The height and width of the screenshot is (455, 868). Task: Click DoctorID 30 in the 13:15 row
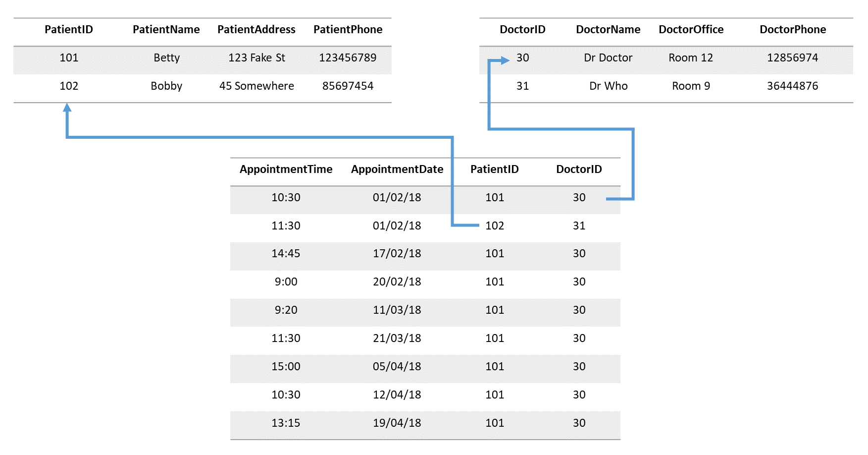(579, 423)
